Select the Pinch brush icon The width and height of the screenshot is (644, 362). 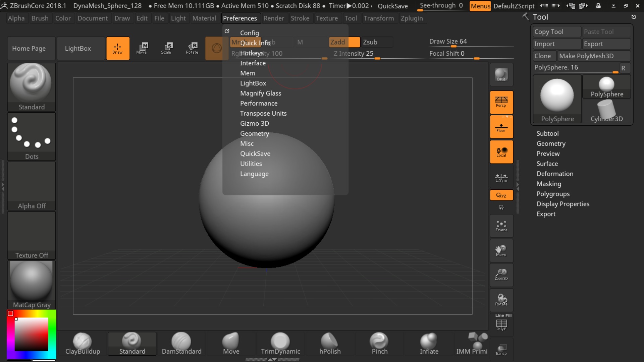pyautogui.click(x=379, y=344)
